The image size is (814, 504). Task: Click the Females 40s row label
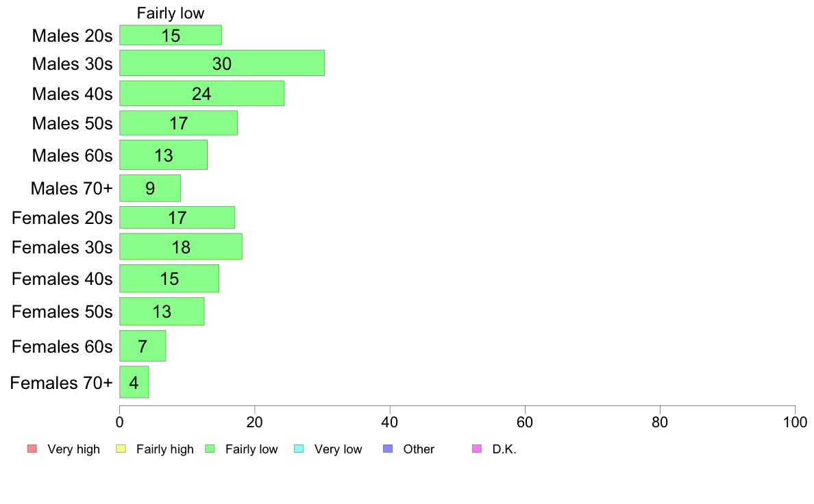click(62, 279)
